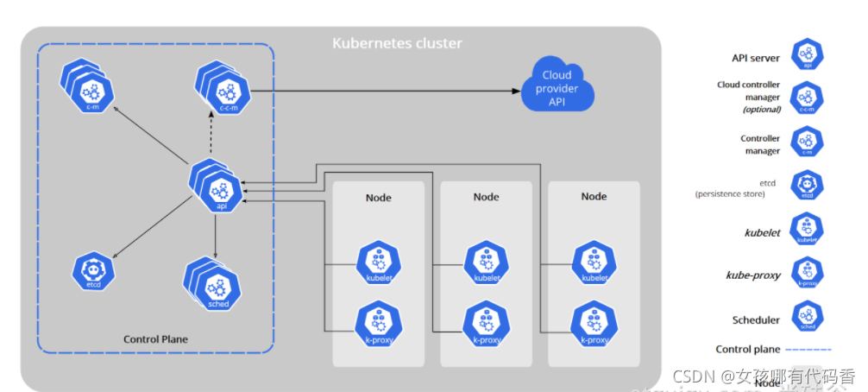This screenshot has width=868, height=392.
Task: Select the italic "kubelet" legend label
Action: tap(762, 233)
